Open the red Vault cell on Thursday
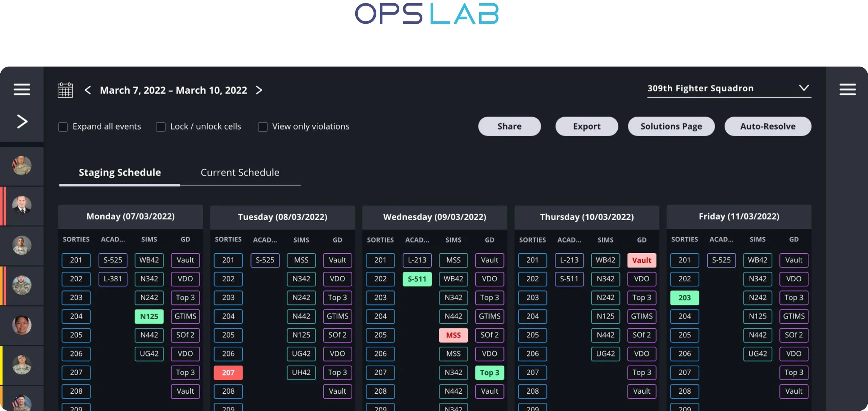Viewport: 868px width, 411px height. point(642,260)
